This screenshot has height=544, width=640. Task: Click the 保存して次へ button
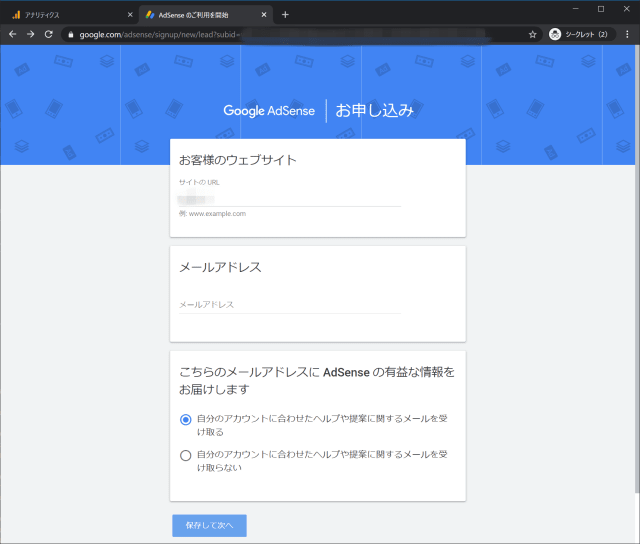(x=209, y=526)
